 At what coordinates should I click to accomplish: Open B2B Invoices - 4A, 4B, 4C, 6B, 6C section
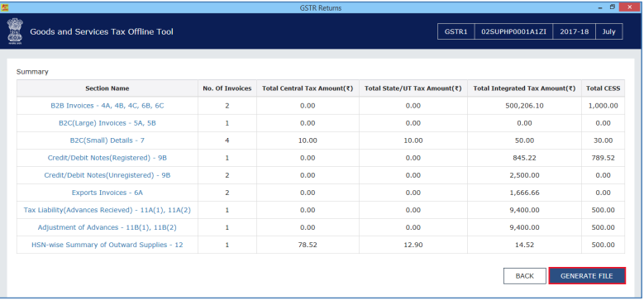107,106
